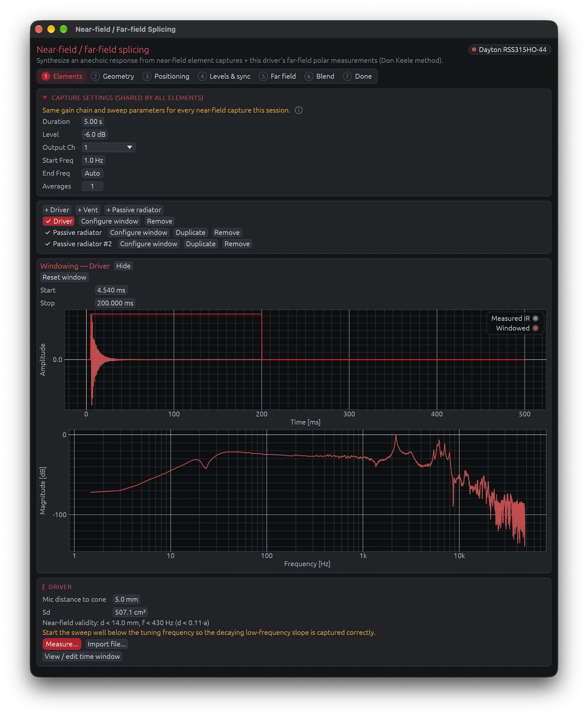Add a Vent element

point(88,210)
